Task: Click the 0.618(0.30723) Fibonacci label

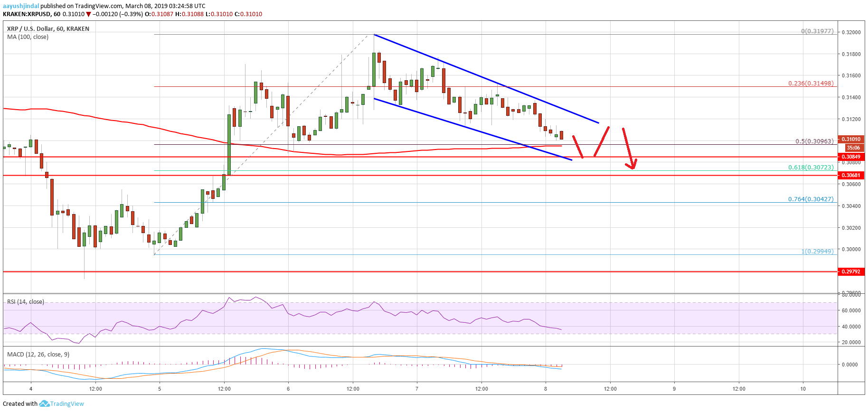Action: point(811,167)
